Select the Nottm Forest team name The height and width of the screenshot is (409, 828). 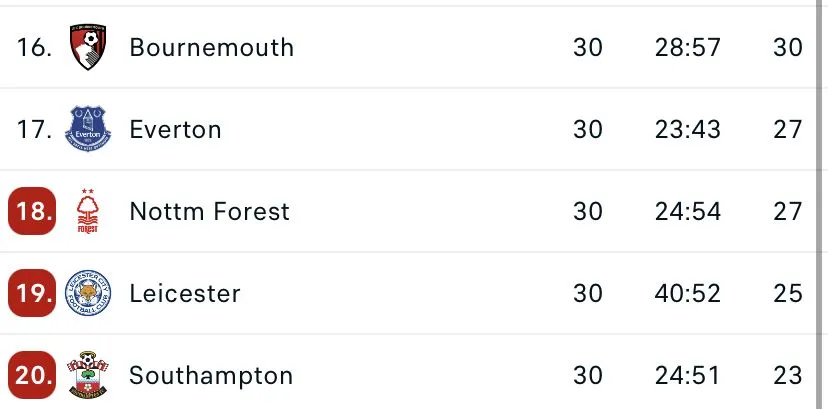click(209, 211)
